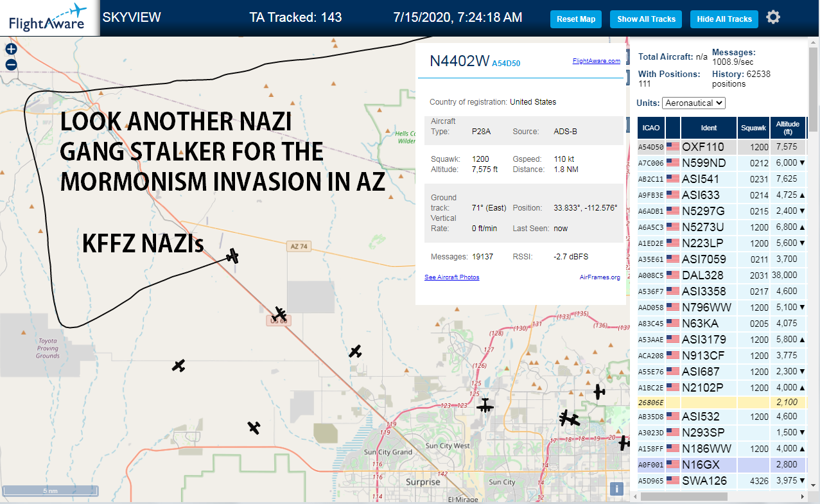Select the N63KA aircraft row
This screenshot has width=820, height=504.
click(722, 324)
